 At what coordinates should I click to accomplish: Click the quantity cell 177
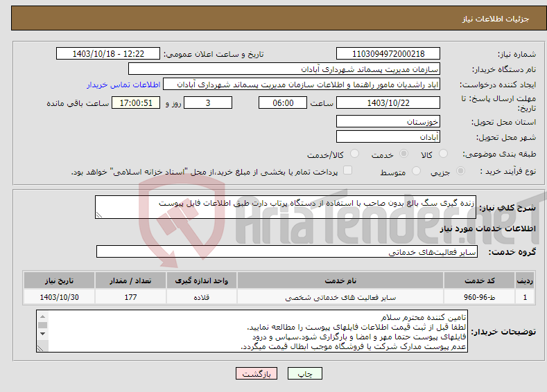(x=130, y=297)
